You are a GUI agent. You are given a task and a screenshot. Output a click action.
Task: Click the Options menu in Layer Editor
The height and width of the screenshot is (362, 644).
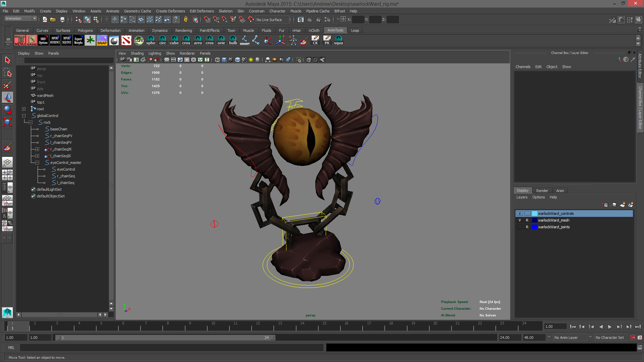(x=538, y=197)
